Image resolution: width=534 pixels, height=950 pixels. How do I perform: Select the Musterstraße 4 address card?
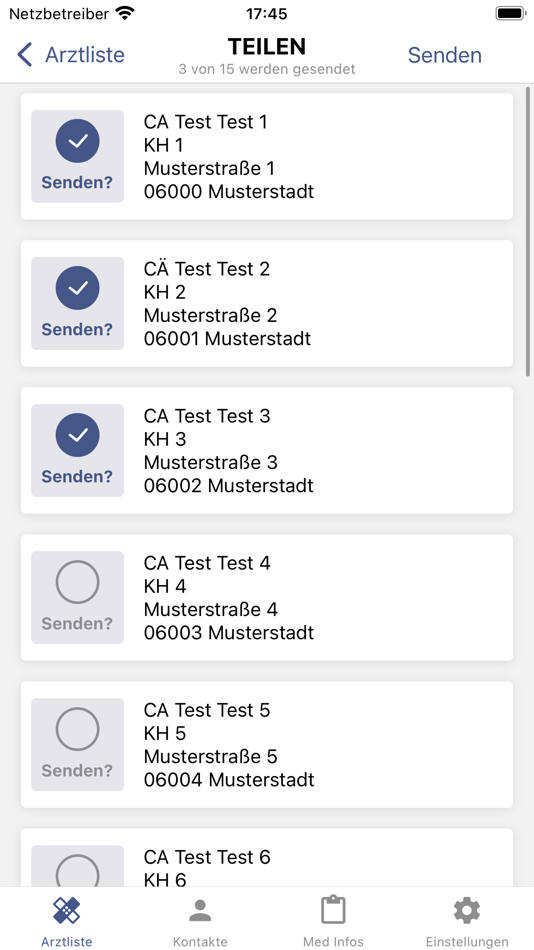tap(267, 597)
